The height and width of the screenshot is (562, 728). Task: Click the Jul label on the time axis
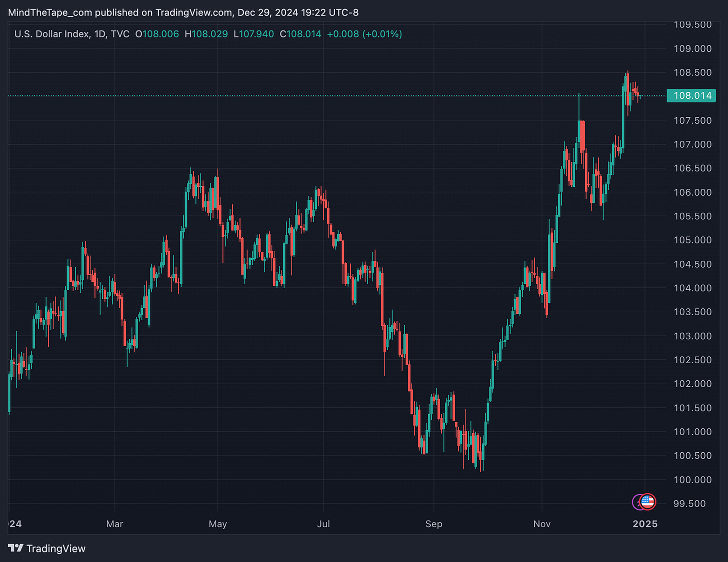tap(323, 524)
